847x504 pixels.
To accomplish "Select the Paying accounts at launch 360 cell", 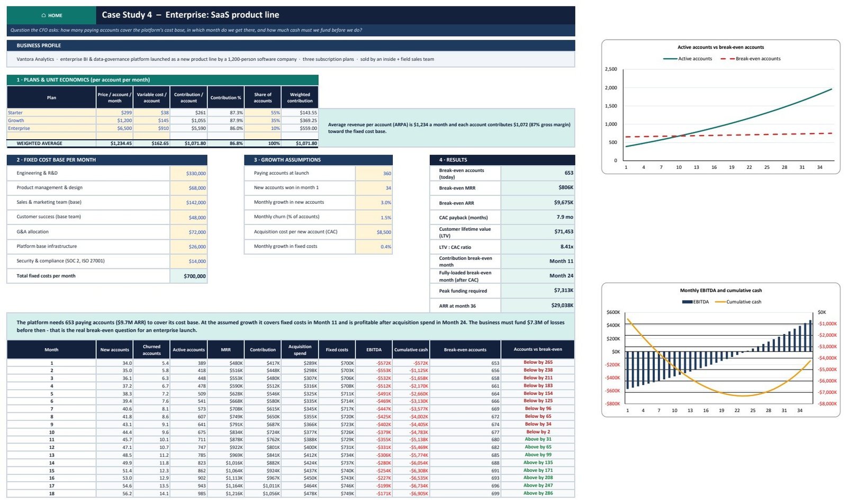I will pos(374,174).
